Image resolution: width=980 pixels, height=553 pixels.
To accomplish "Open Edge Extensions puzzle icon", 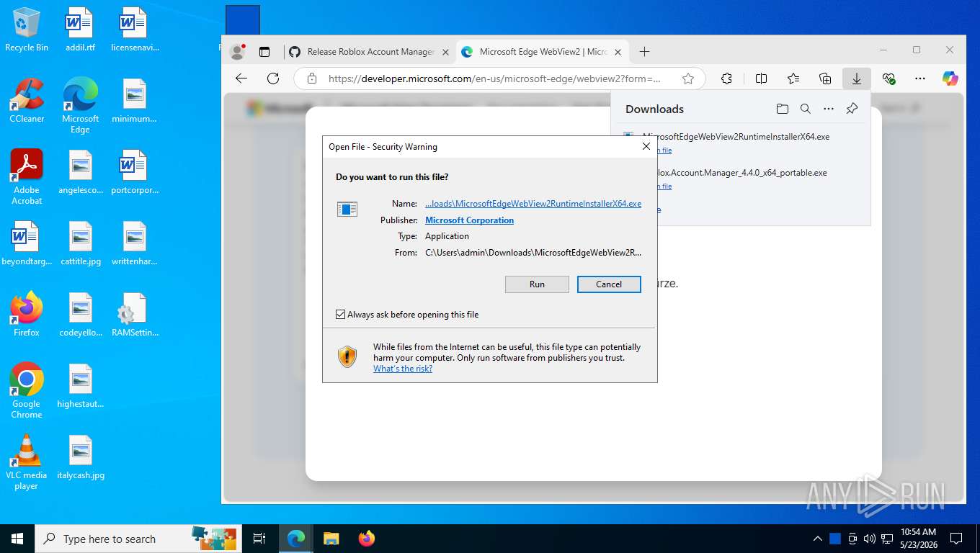I will click(x=726, y=78).
